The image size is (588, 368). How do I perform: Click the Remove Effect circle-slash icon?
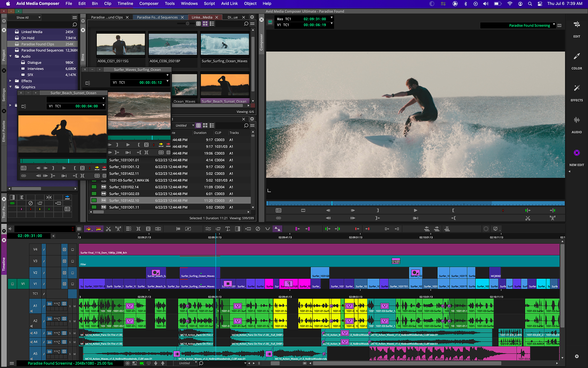point(258,229)
